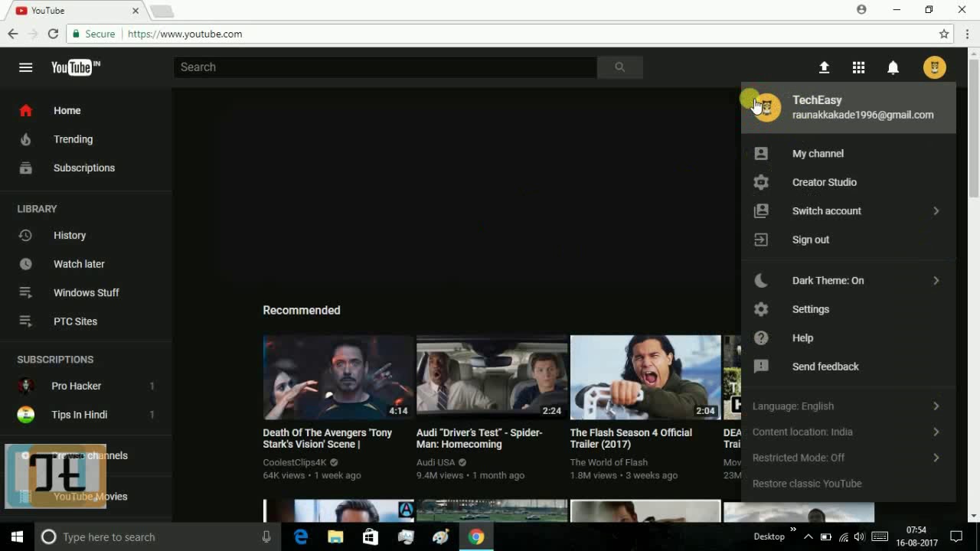Open Audi "Driver's Test" video title
Viewport: 980px width, 551px height.
(479, 439)
